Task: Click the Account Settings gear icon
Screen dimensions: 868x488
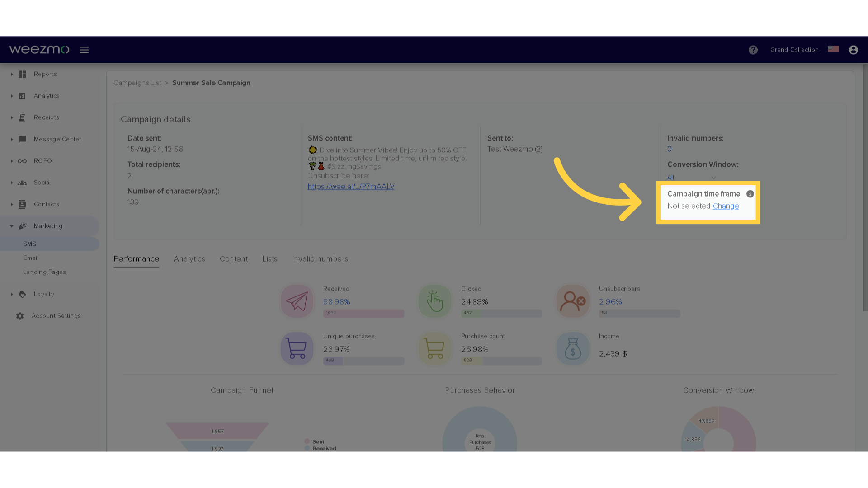Action: pyautogui.click(x=20, y=316)
